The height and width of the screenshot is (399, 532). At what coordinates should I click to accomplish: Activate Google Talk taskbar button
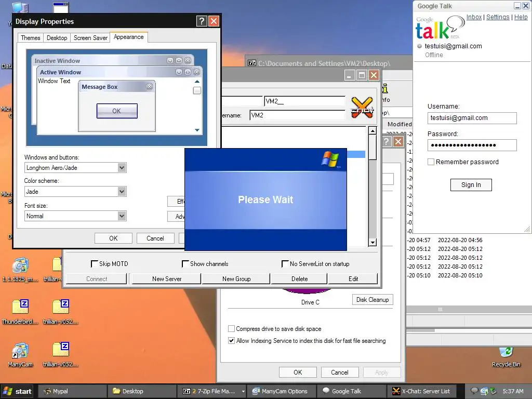352,391
